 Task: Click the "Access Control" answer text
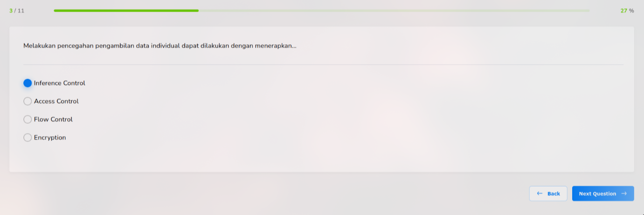[x=56, y=101]
